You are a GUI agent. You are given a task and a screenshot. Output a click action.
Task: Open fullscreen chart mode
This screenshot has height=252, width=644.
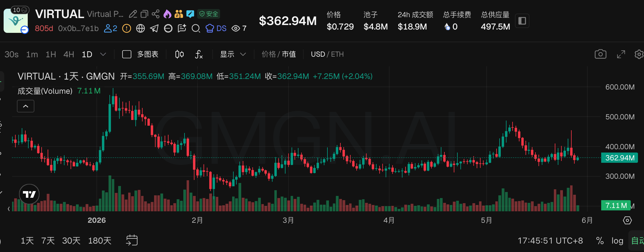[x=621, y=54]
